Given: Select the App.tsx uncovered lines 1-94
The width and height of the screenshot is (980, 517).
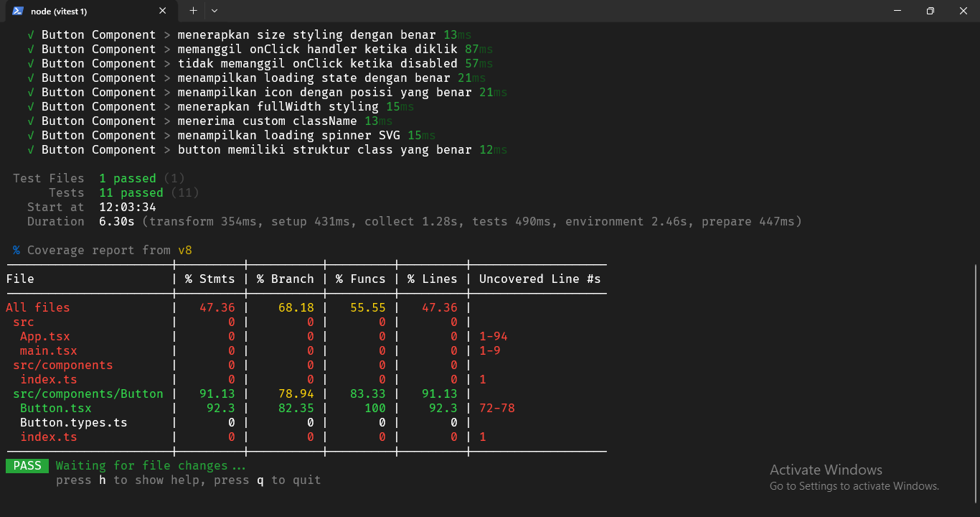Looking at the screenshot, I should point(493,336).
